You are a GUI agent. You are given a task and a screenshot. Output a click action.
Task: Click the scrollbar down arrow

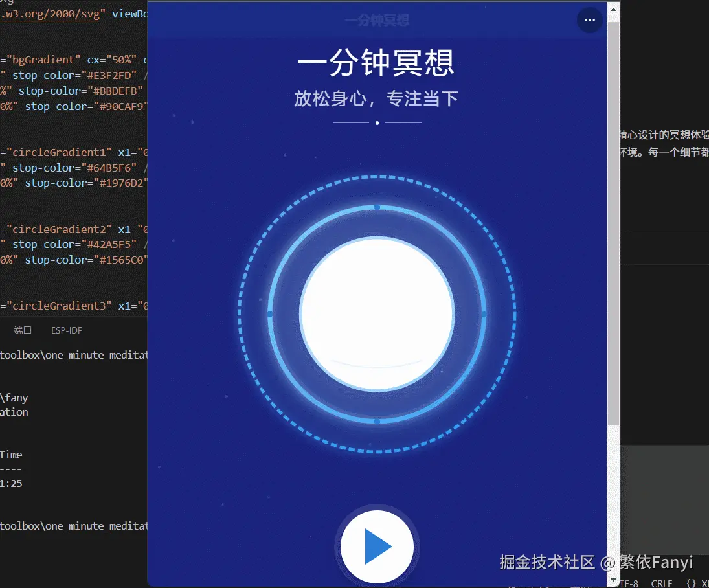pos(613,580)
